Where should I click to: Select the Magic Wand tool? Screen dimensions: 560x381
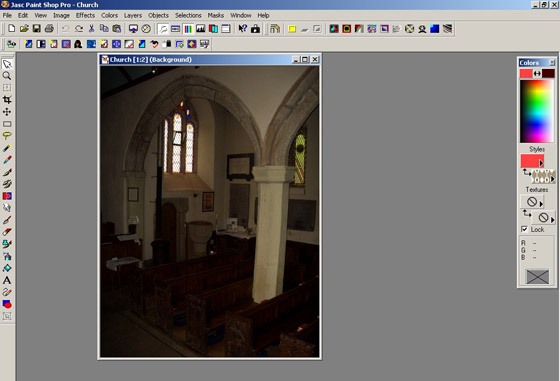pos(7,148)
